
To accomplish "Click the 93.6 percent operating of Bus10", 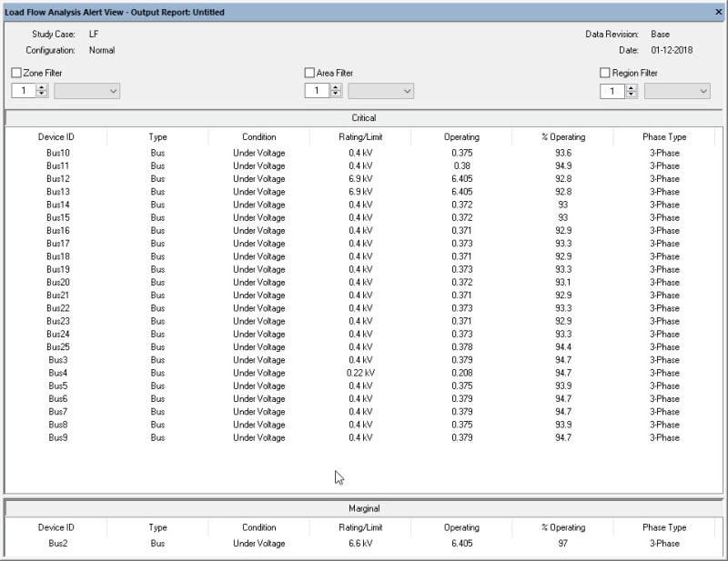I will pos(563,153).
